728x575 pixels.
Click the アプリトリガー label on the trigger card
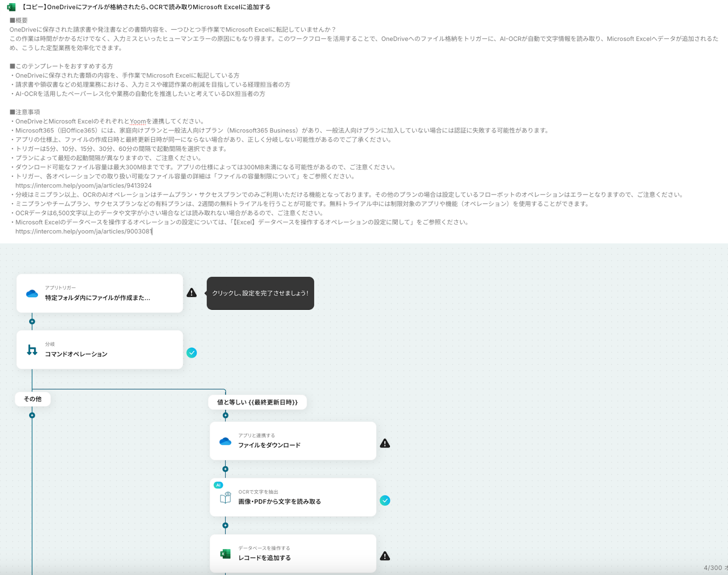click(61, 287)
